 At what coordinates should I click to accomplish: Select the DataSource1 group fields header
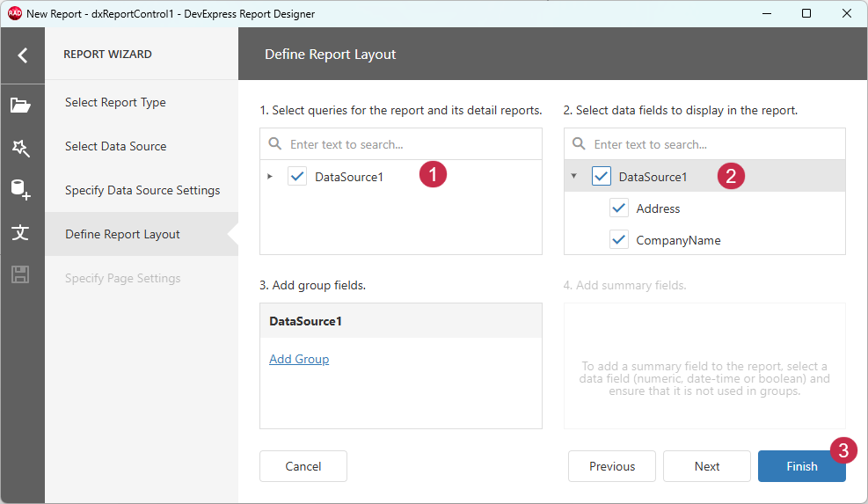(x=401, y=321)
